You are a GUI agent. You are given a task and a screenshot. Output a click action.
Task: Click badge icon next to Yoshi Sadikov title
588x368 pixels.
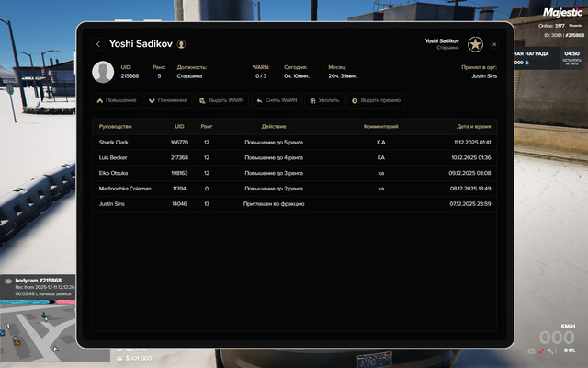coord(181,44)
